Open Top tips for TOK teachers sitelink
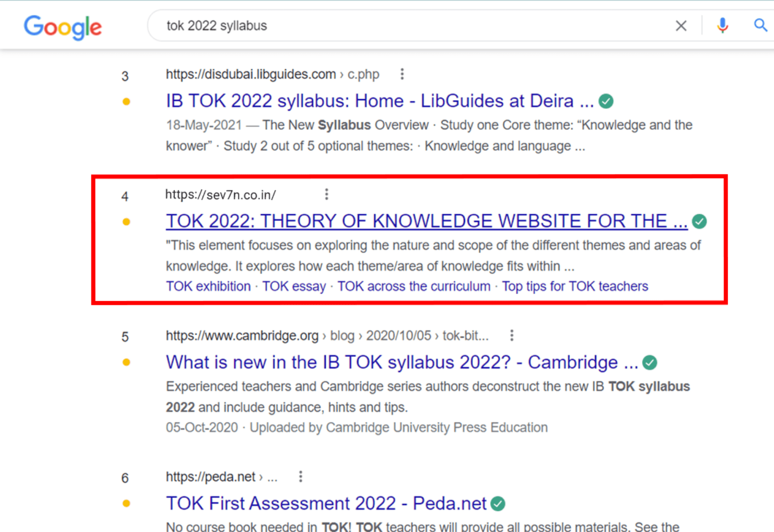 click(x=575, y=286)
